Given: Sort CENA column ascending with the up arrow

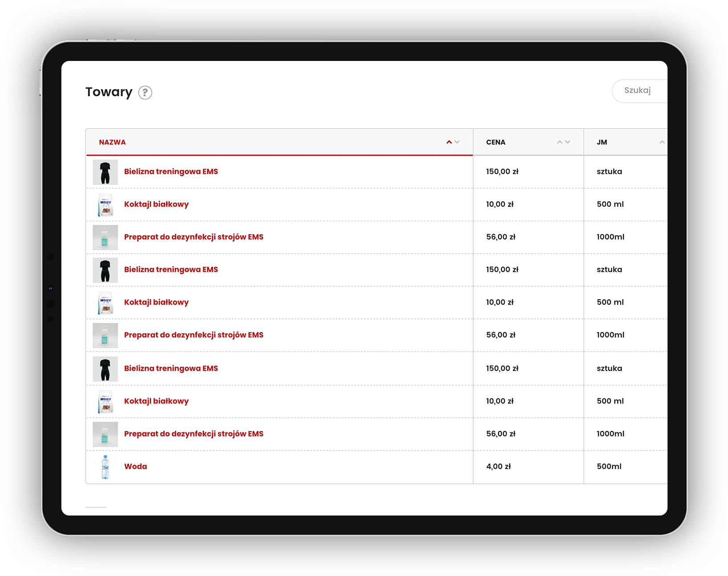Looking at the screenshot, I should coord(560,142).
